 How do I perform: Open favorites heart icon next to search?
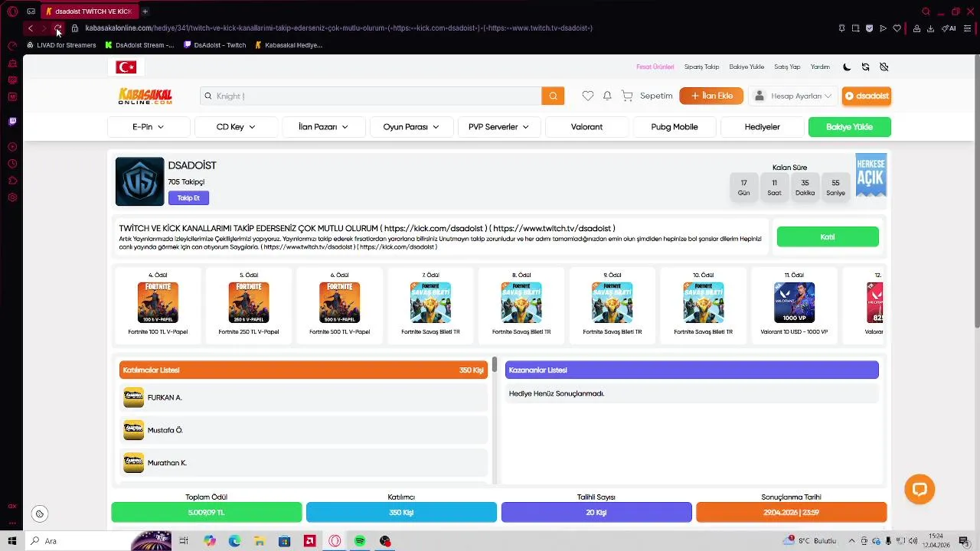click(x=587, y=96)
